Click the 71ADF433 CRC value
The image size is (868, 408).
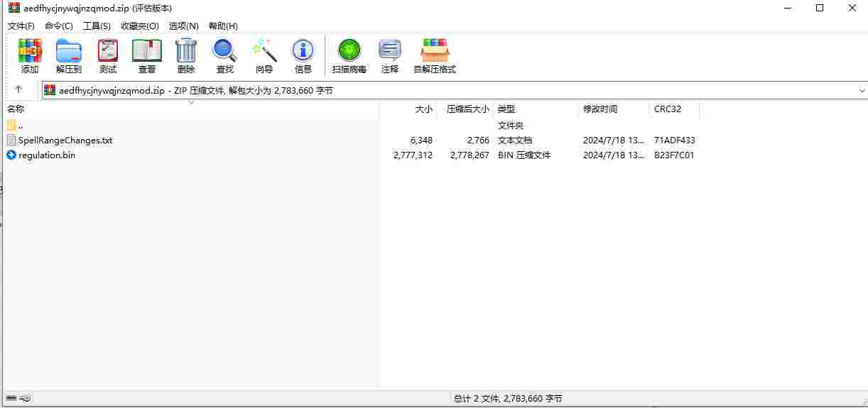pyautogui.click(x=675, y=140)
